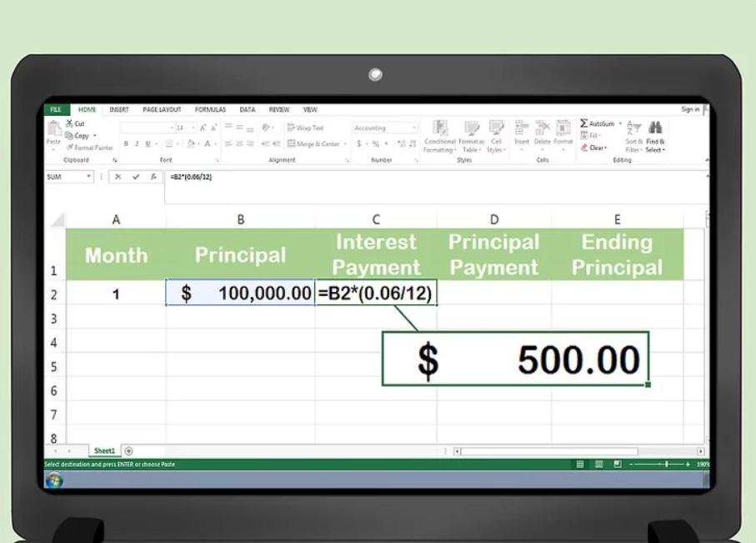
Task: Click Merge & Center
Action: (x=314, y=143)
